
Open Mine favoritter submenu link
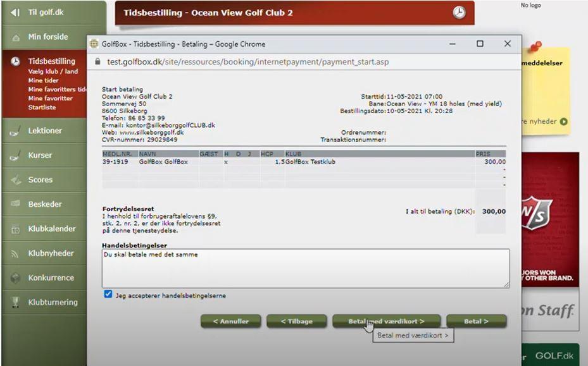[x=50, y=99]
